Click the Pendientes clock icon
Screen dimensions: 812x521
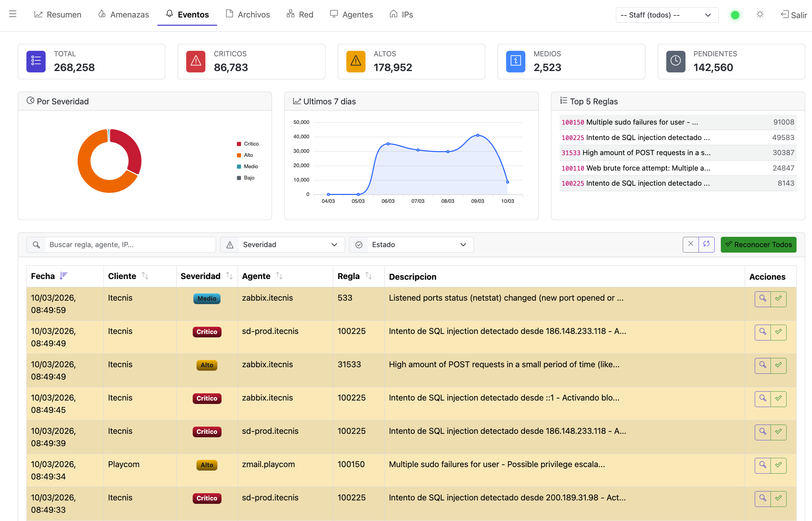(676, 61)
